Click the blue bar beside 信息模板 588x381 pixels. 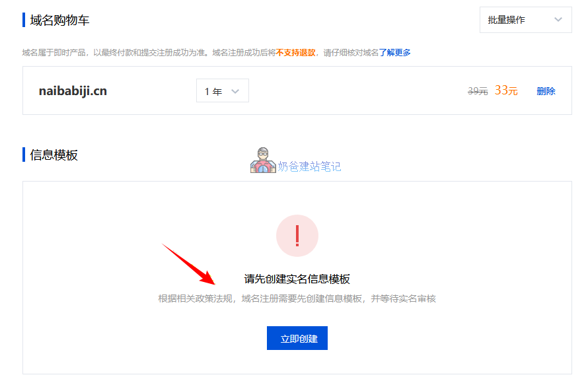[x=24, y=155]
